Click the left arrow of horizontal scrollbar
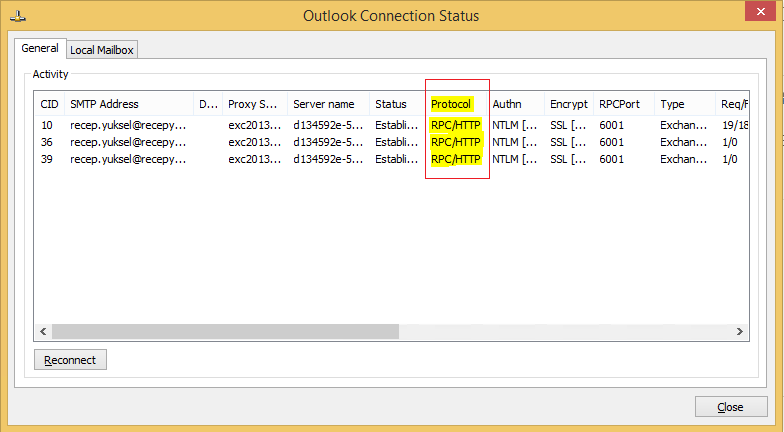This screenshot has height=432, width=784. tap(43, 332)
